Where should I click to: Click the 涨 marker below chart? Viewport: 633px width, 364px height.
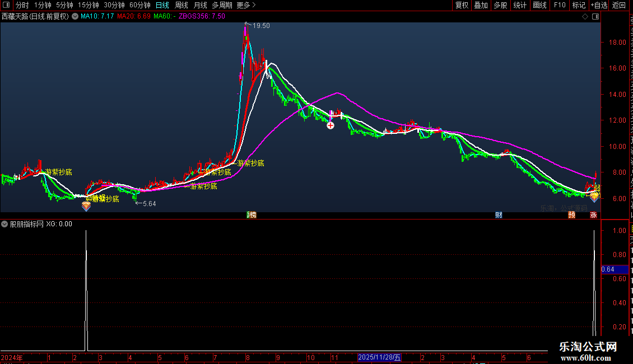pos(593,215)
